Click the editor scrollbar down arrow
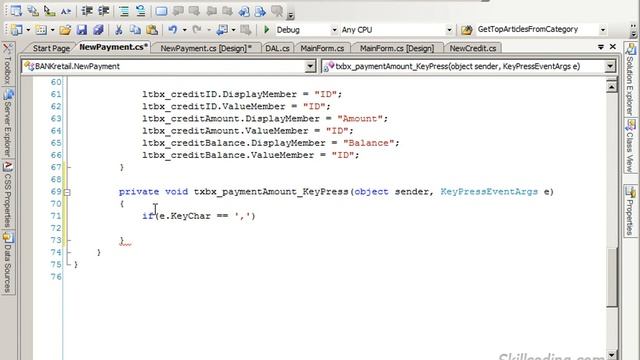Viewport: 640px width, 360px height. pyautogui.click(x=611, y=354)
